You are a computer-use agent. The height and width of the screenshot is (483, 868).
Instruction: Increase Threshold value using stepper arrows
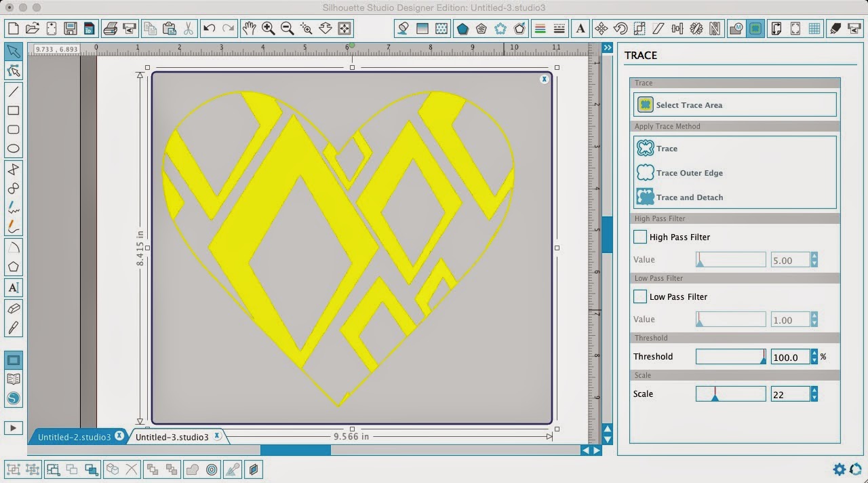[814, 353]
